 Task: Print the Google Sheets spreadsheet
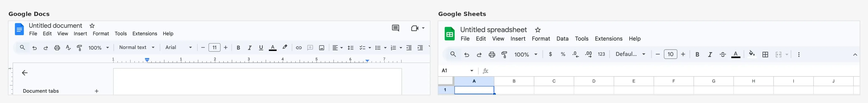pos(492,54)
